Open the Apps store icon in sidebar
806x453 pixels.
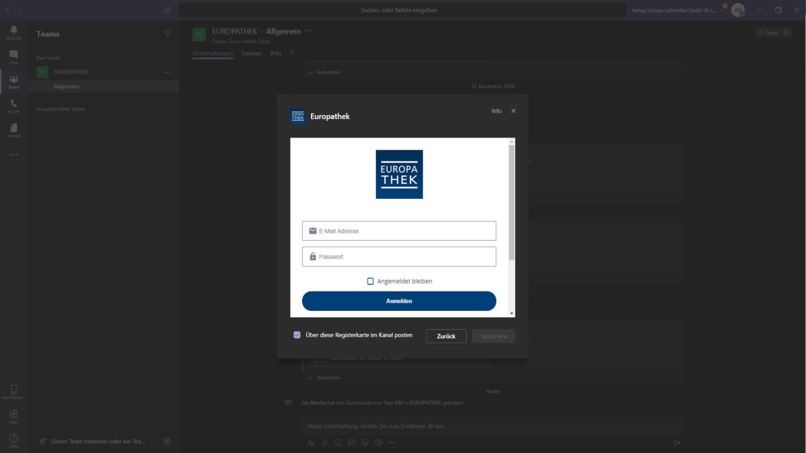[x=14, y=416]
